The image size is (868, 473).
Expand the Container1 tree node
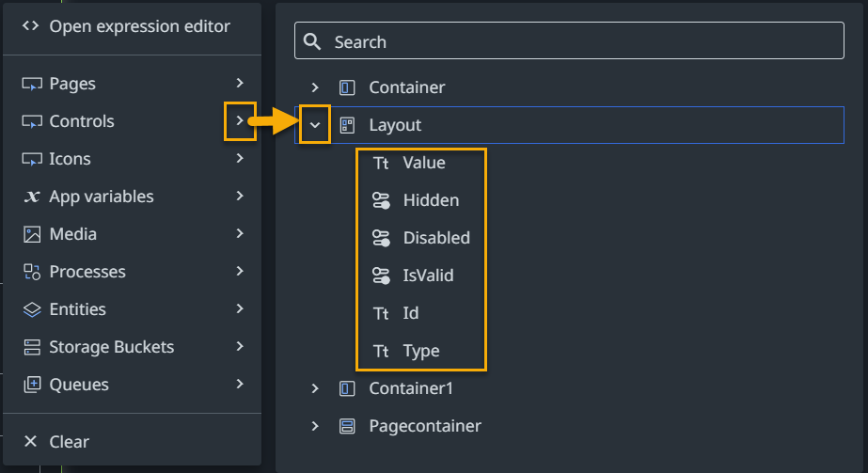[x=315, y=388]
